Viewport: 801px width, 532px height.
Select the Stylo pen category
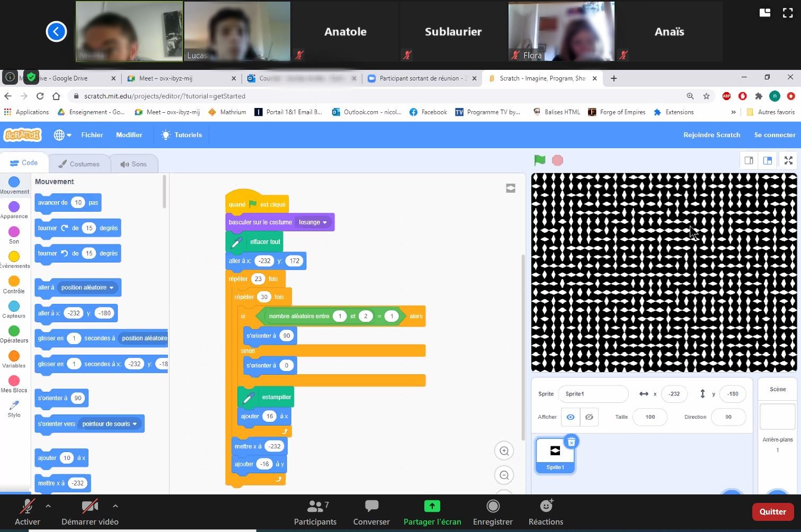14,409
